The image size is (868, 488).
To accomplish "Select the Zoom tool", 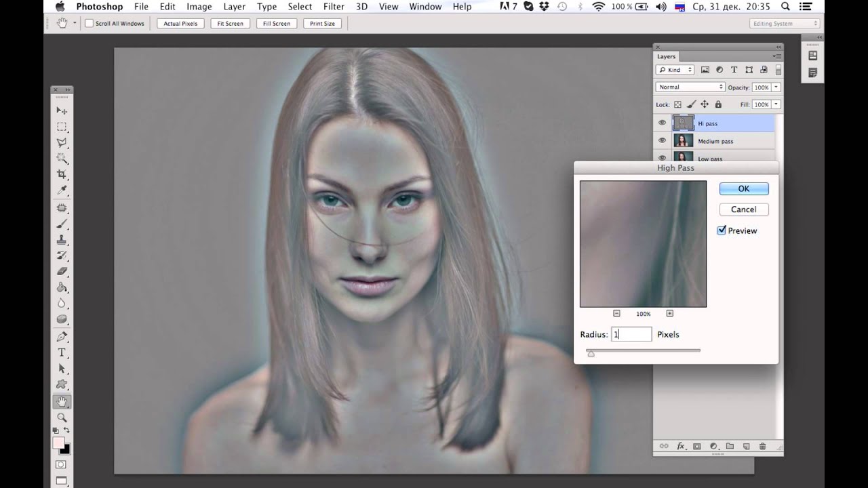I will 62,418.
